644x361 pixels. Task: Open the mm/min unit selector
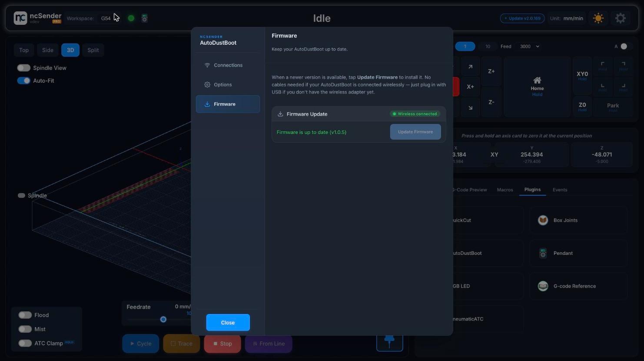coord(573,18)
